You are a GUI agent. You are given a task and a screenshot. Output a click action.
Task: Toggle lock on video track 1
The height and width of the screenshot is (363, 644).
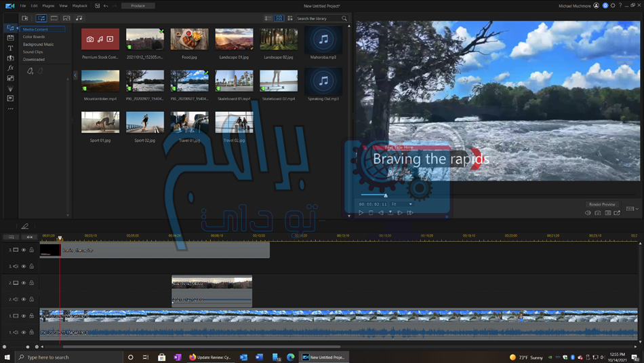pos(31,316)
